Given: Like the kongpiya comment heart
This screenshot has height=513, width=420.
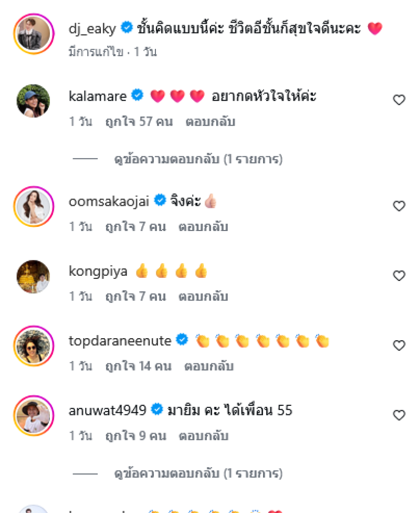Looking at the screenshot, I should pos(399,276).
